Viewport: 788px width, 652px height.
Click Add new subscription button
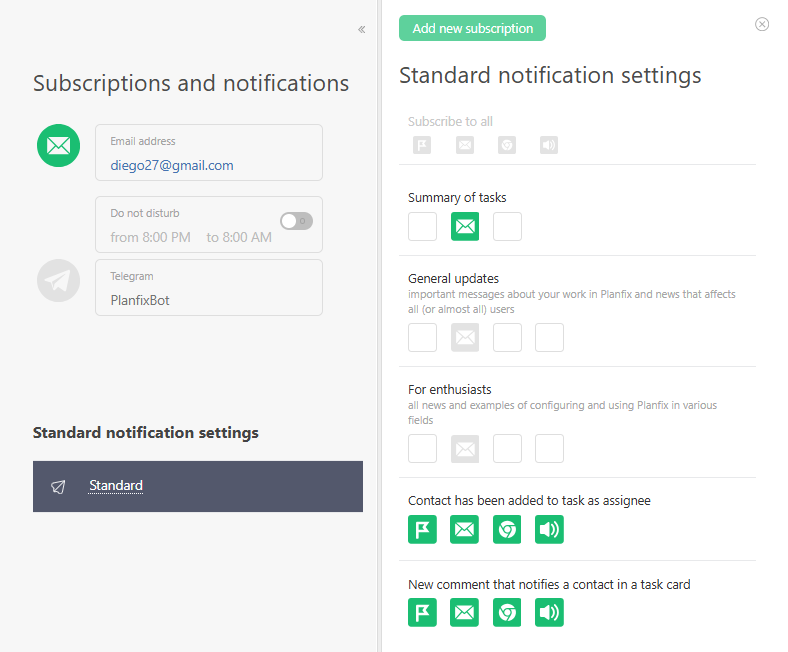[x=472, y=28]
